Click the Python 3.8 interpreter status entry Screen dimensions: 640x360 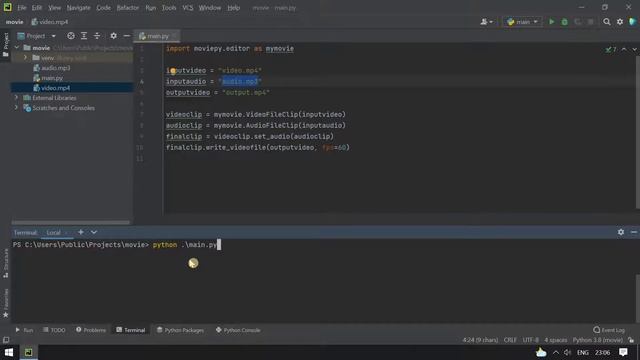598,340
